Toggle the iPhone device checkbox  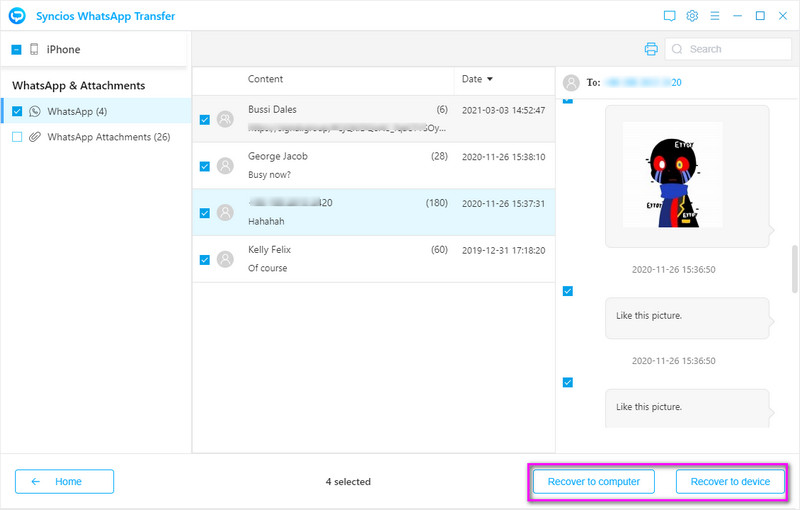(16, 49)
